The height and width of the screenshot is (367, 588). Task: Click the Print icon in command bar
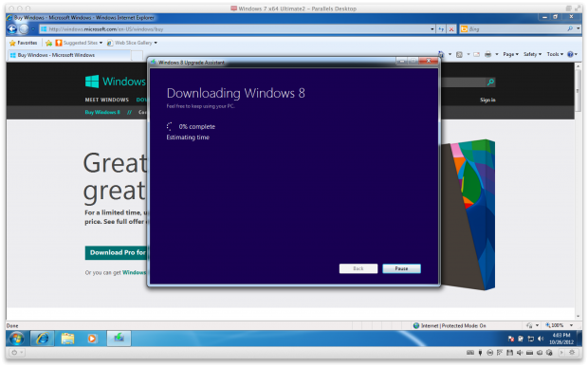[x=487, y=54]
